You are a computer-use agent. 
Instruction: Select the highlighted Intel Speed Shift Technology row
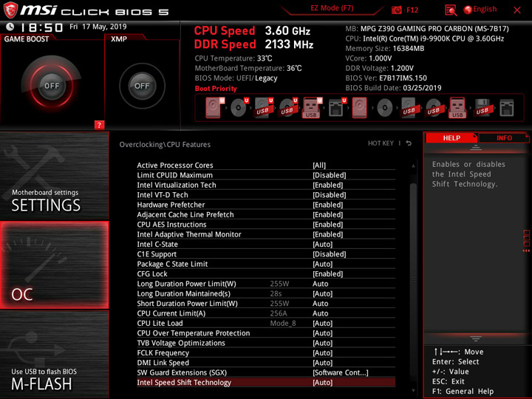[x=266, y=383]
